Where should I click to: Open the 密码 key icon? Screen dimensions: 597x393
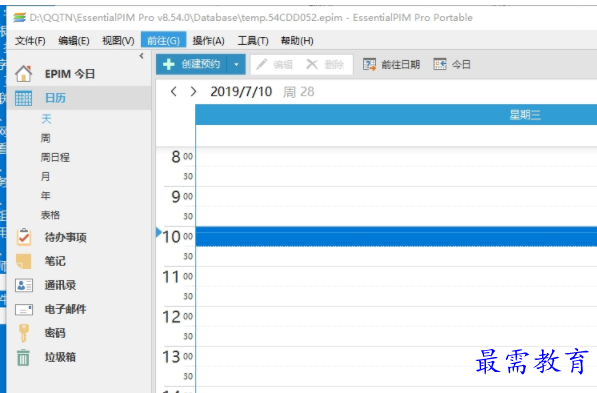tap(24, 333)
